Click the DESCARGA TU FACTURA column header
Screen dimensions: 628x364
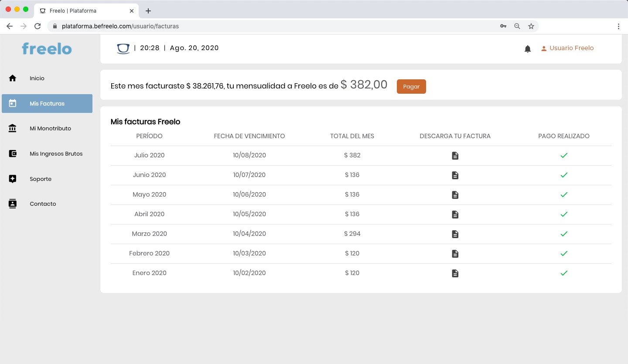(x=455, y=136)
